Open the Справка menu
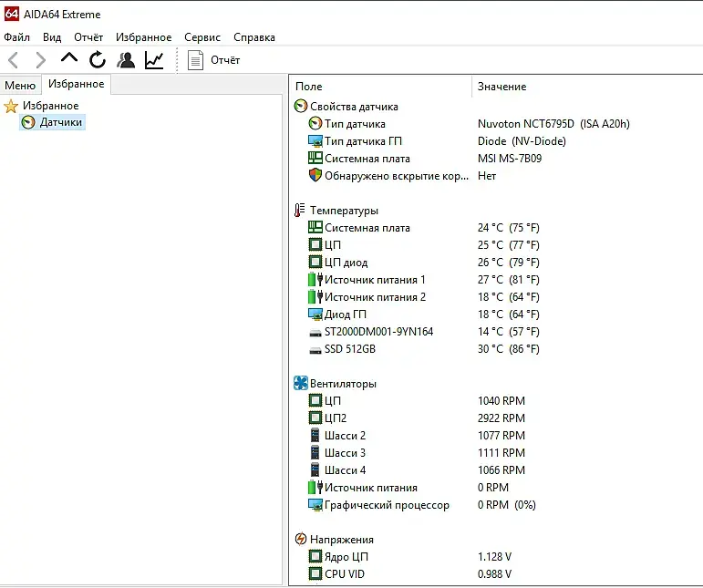This screenshot has width=703, height=588. click(x=254, y=37)
